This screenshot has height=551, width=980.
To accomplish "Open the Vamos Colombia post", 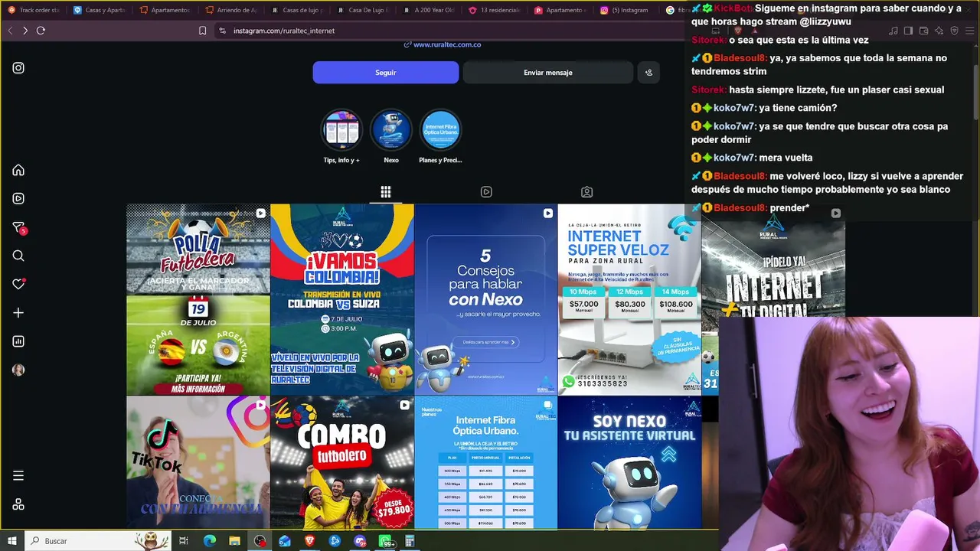I will coord(342,299).
